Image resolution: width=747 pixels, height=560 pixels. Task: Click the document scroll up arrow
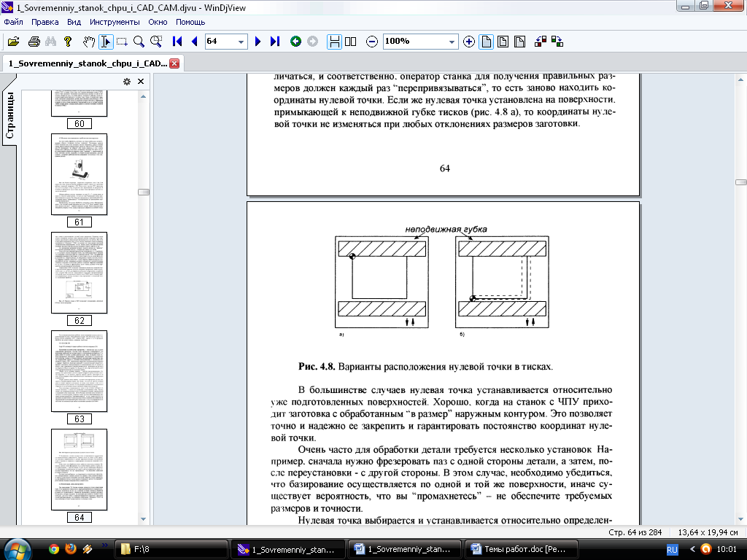[x=741, y=79]
